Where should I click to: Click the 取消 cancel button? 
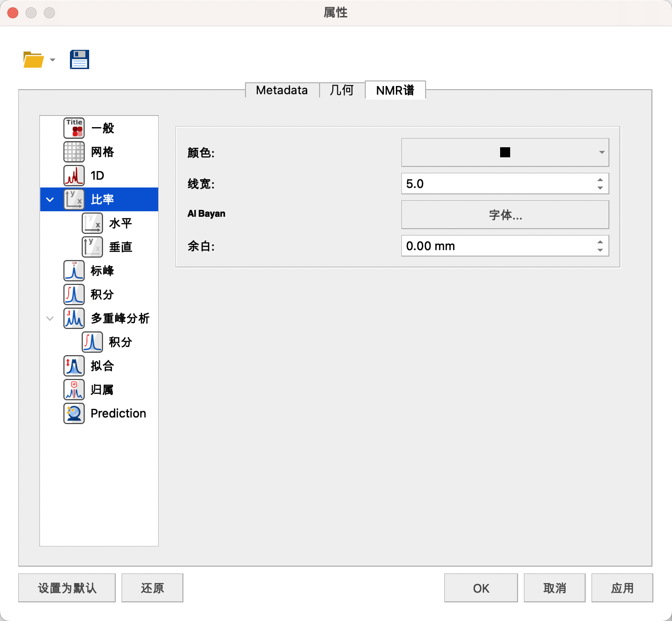point(555,588)
